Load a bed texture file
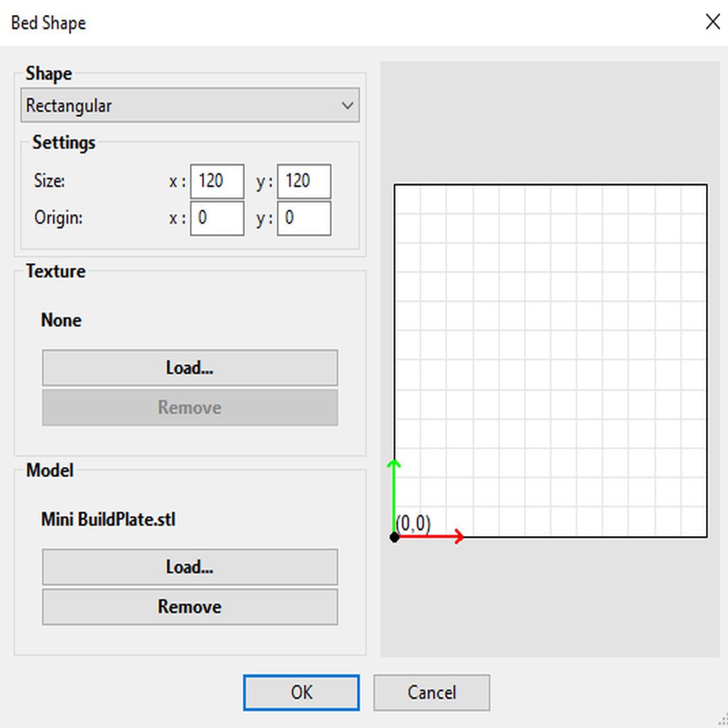The image size is (728, 728). click(189, 368)
